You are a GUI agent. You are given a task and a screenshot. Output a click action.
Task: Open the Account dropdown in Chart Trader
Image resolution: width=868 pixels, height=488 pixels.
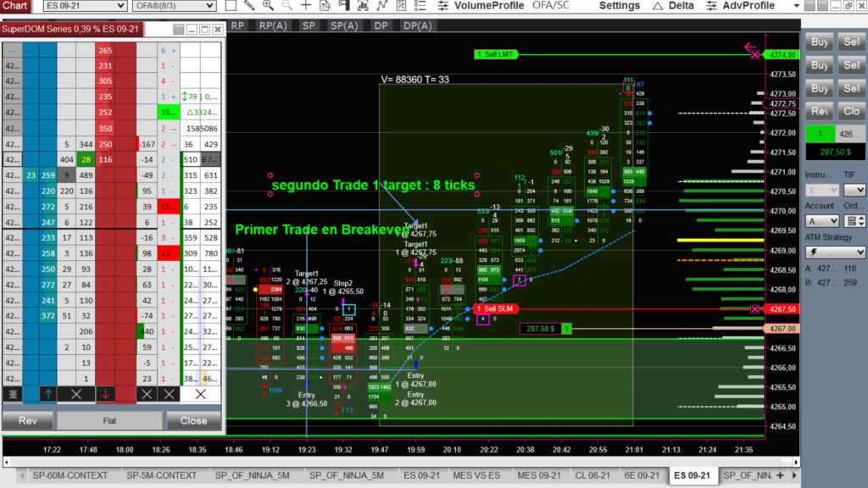(821, 221)
